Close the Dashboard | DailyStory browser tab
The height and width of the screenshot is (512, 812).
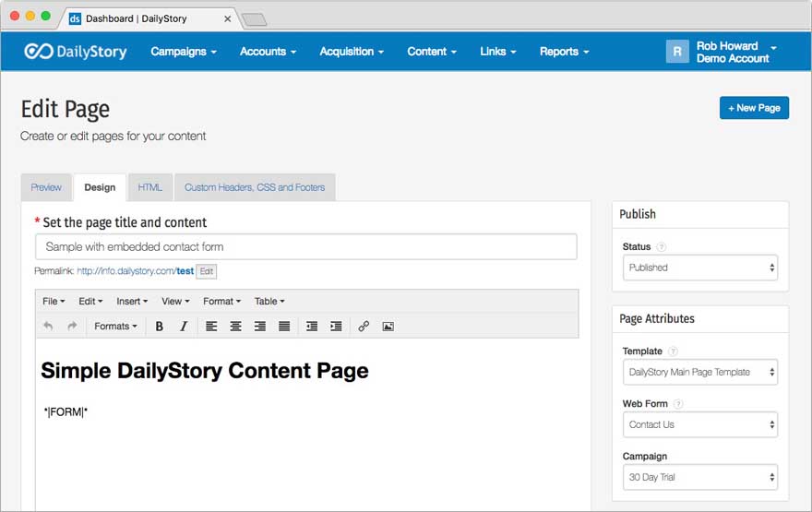pyautogui.click(x=227, y=18)
